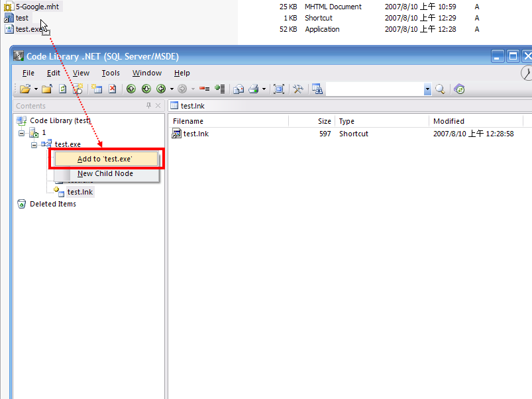Open the Edit menu
The width and height of the screenshot is (532, 399).
(53, 73)
